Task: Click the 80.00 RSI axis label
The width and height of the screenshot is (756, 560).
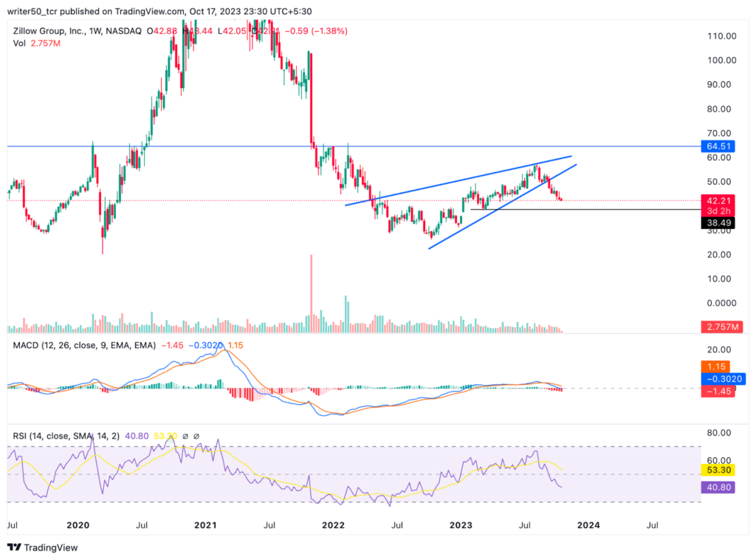Action: [x=719, y=433]
